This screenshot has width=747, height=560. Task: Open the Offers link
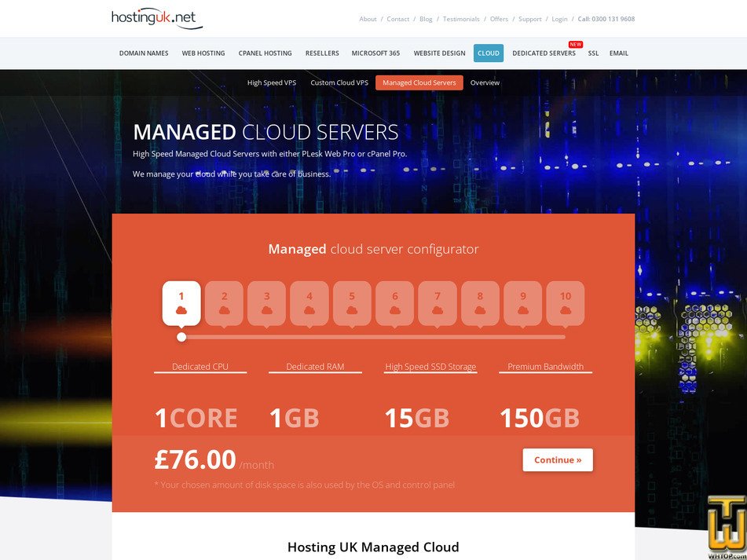[x=500, y=19]
